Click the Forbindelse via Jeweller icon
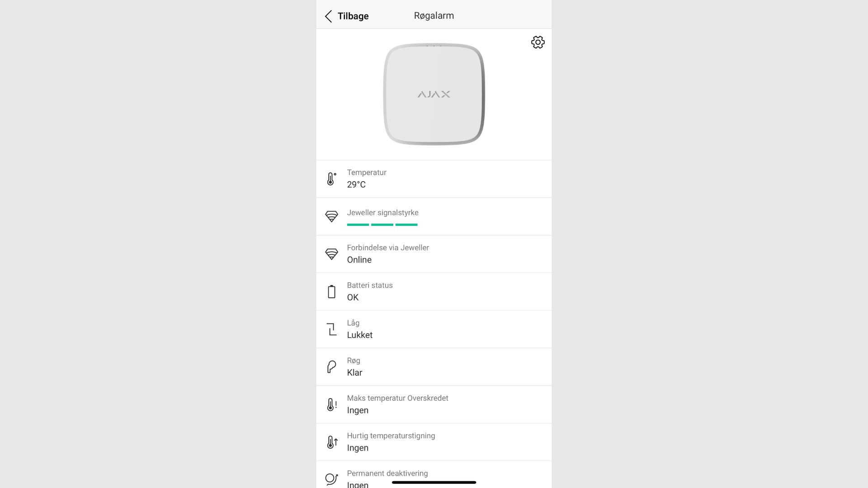 tap(331, 254)
